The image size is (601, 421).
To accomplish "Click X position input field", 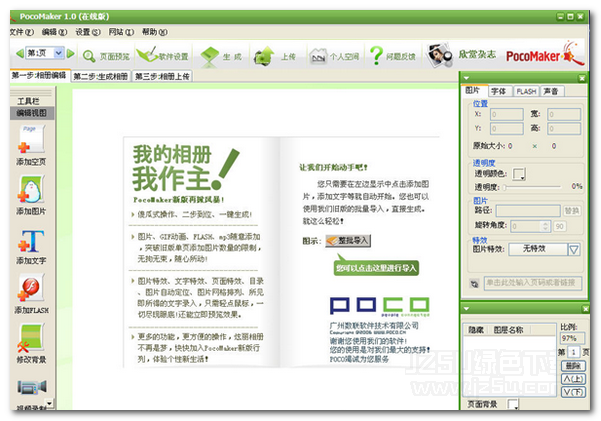I will click(x=506, y=114).
